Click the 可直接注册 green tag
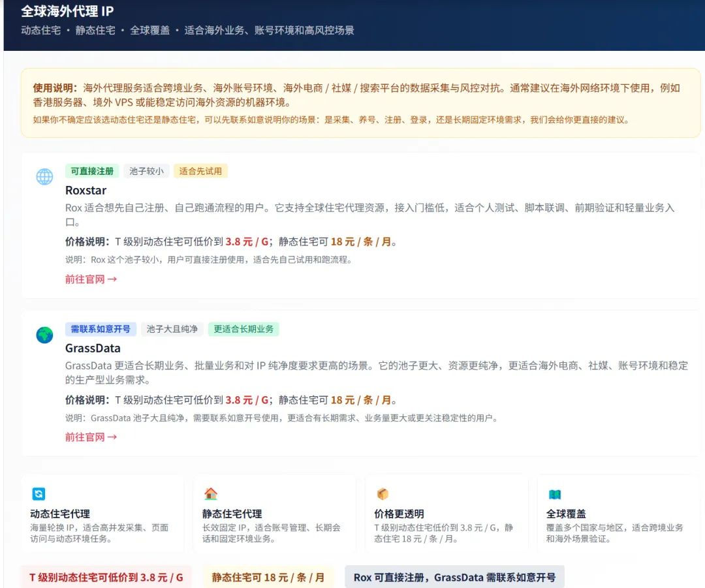705x588 pixels. tap(92, 171)
